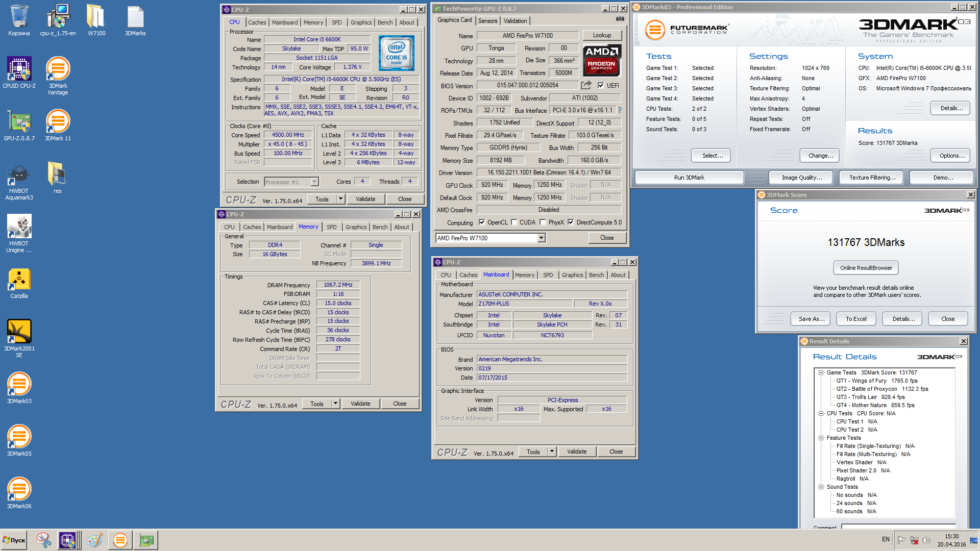Screen dimensions: 980x551
Task: Switch to Sensors tab in GPU-Z
Action: (x=487, y=21)
